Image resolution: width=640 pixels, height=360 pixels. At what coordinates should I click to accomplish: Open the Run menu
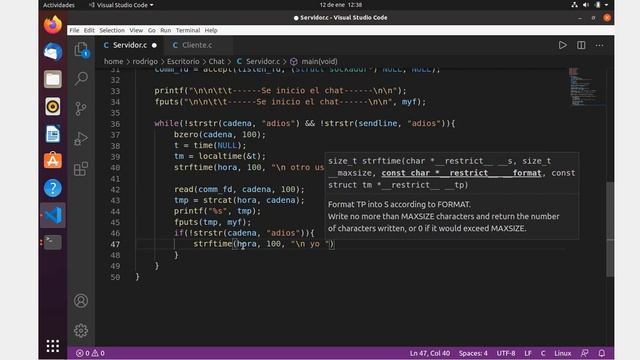[165, 30]
